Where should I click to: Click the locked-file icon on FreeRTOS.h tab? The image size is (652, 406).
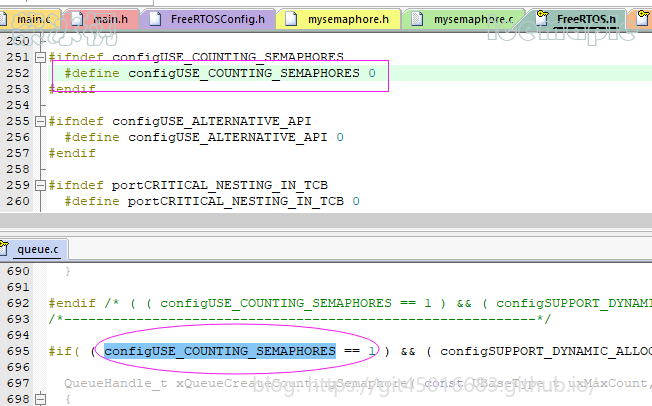pos(544,18)
